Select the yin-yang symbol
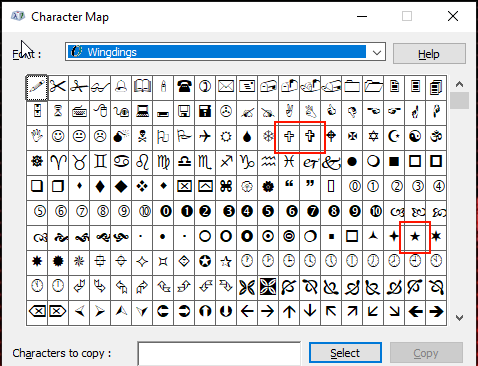This screenshot has height=366, width=478. (415, 136)
